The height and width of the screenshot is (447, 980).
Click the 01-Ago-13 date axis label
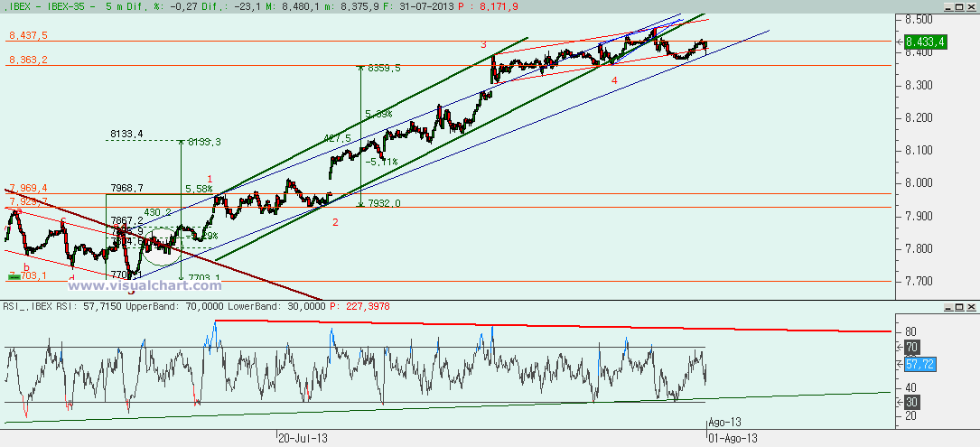(734, 438)
